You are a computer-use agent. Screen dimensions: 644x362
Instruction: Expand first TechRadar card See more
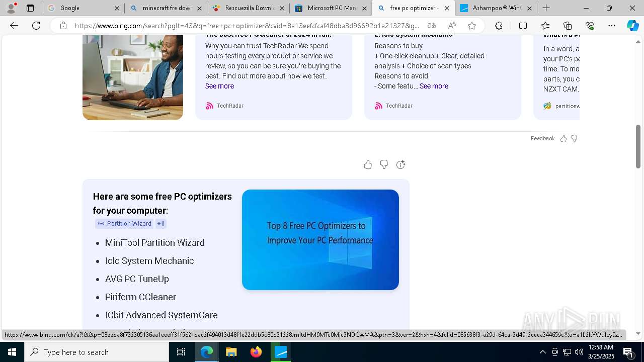coord(219,86)
